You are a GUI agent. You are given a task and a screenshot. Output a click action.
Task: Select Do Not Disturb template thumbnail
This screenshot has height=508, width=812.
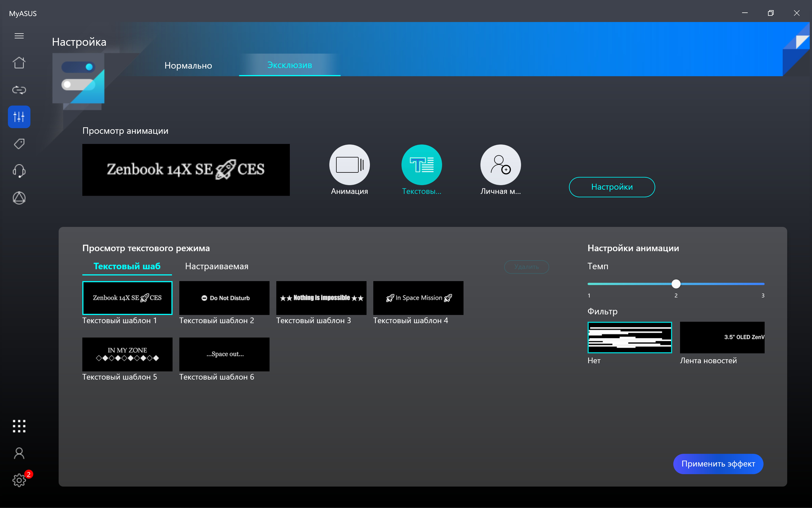pyautogui.click(x=224, y=298)
